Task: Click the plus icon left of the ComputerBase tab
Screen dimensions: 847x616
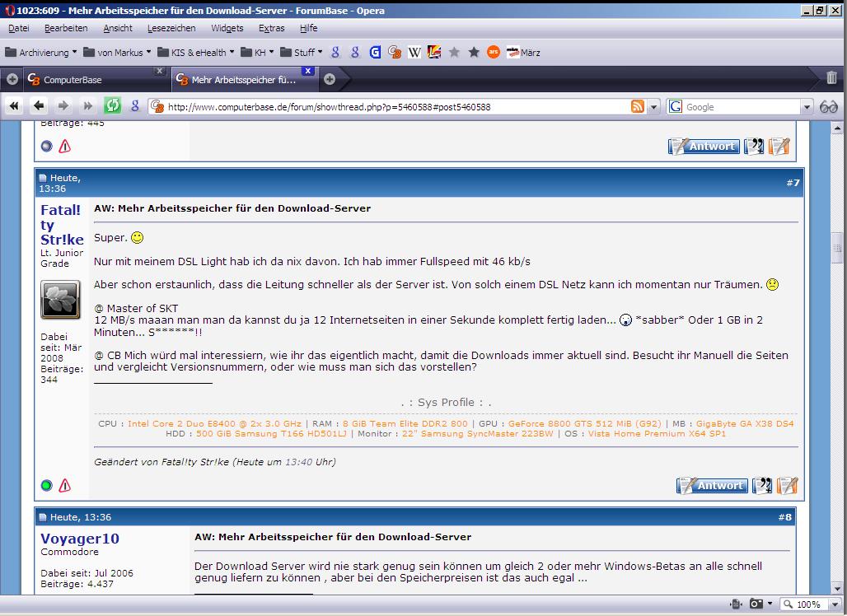Action: (x=12, y=79)
